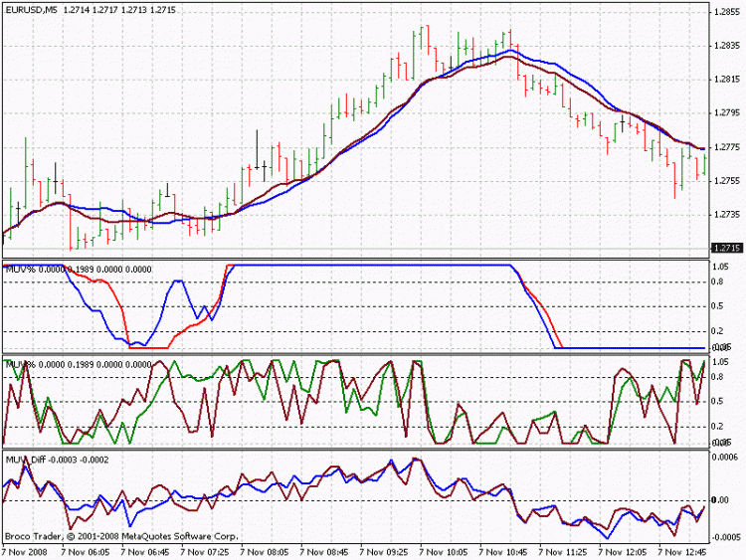Select the 7 Nov 08:45 time marker
This screenshot has width=746, height=560.
click(324, 552)
